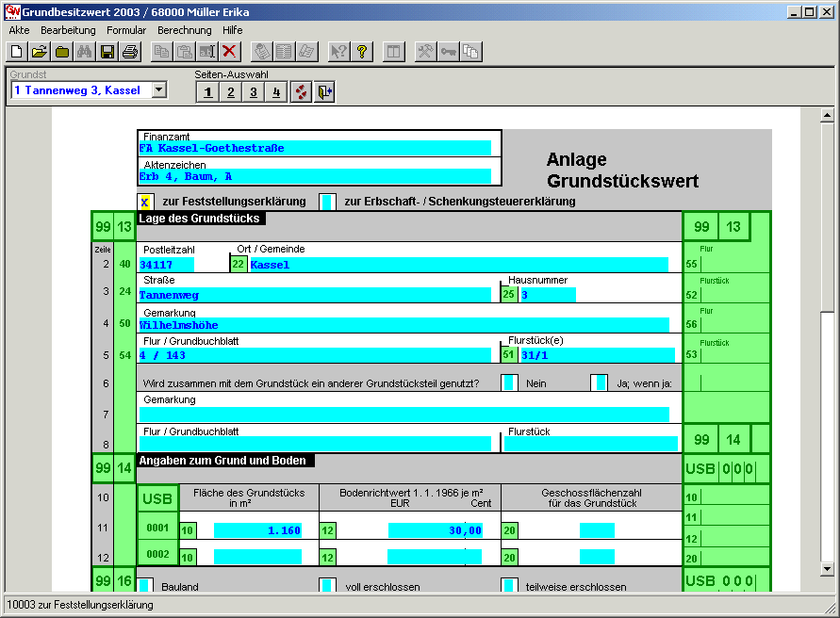Go to page 4 in Seiten-Auswahl
840x618 pixels.
276,92
